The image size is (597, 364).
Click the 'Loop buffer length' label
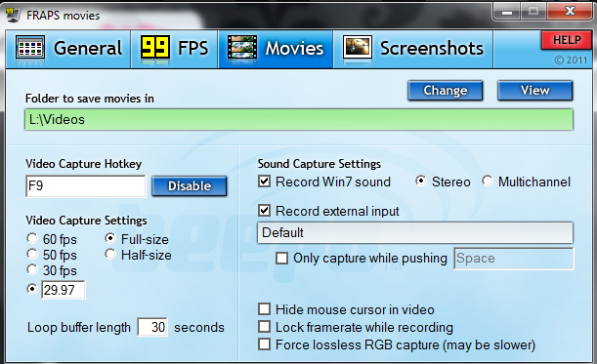[79, 328]
